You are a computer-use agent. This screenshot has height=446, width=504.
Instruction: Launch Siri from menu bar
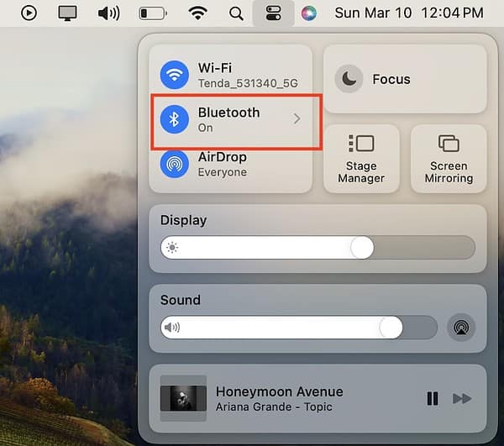tap(309, 13)
